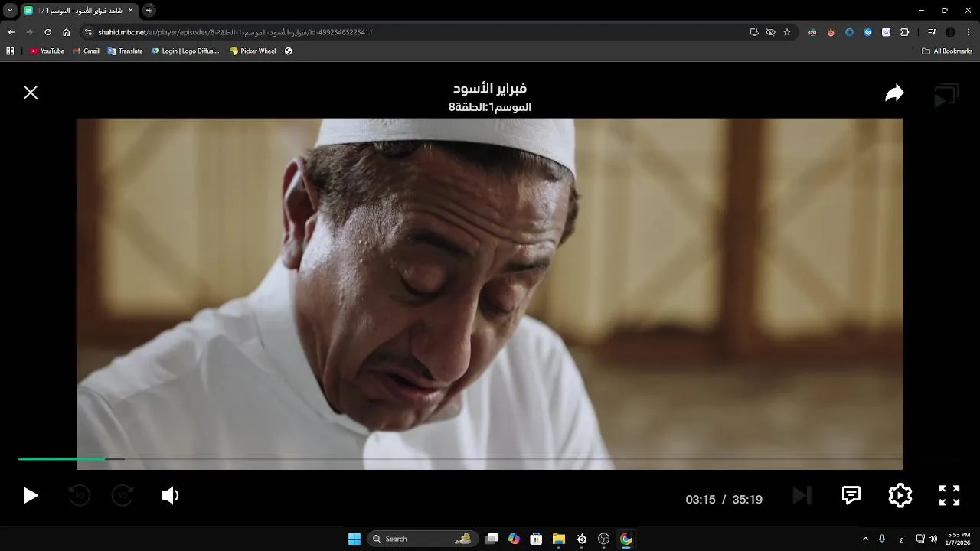980x551 pixels.
Task: Open subtitles and audio options
Action: pos(851,495)
